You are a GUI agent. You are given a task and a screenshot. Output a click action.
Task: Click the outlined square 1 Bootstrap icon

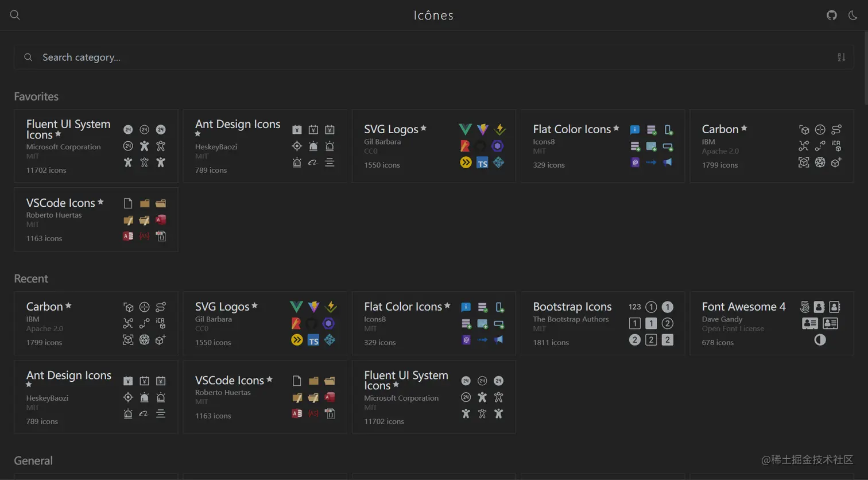(634, 323)
